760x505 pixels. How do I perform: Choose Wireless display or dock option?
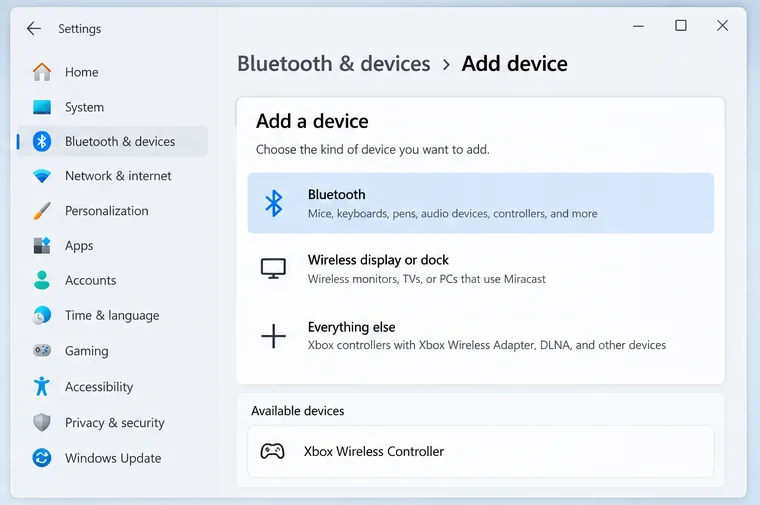481,269
